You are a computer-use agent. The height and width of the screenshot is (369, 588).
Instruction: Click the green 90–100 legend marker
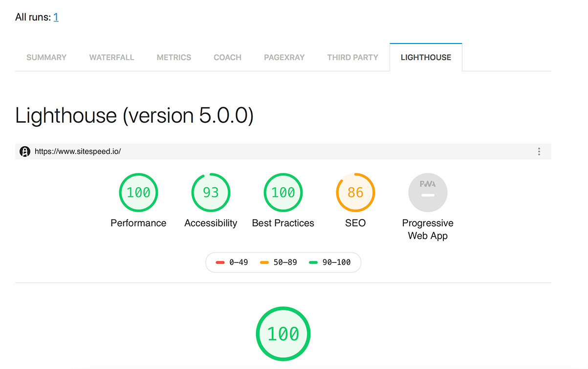pyautogui.click(x=313, y=262)
